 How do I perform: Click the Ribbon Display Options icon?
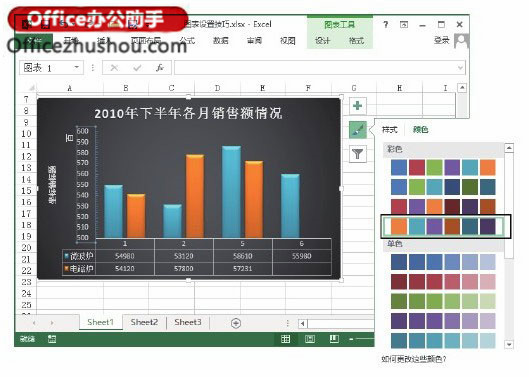(404, 24)
